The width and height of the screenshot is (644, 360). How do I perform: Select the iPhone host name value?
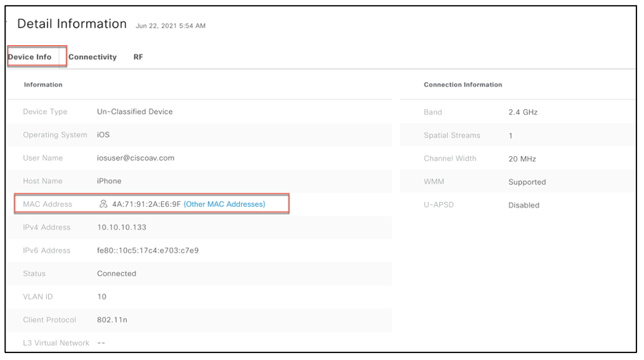point(109,181)
